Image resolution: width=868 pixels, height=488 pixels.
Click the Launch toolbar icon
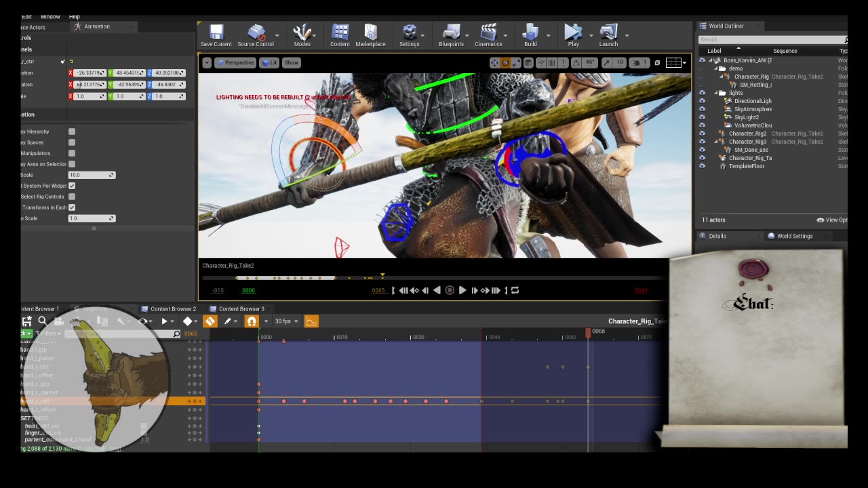pyautogui.click(x=608, y=35)
